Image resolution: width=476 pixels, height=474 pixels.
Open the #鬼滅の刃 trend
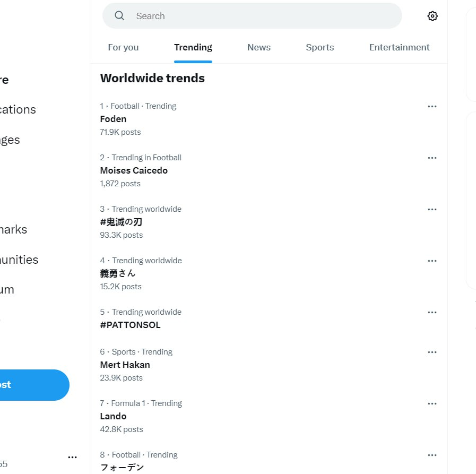click(121, 222)
